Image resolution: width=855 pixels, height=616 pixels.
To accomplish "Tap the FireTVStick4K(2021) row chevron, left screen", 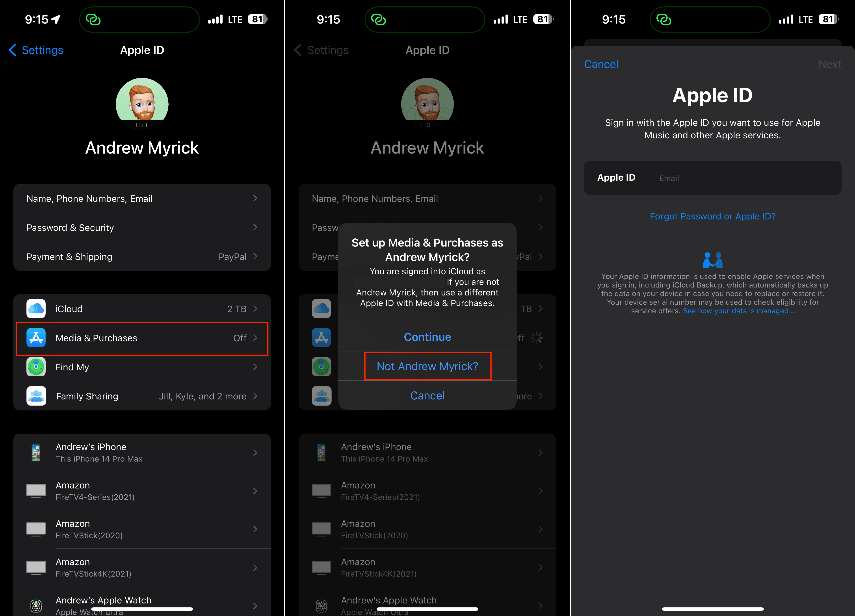I will pyautogui.click(x=255, y=568).
